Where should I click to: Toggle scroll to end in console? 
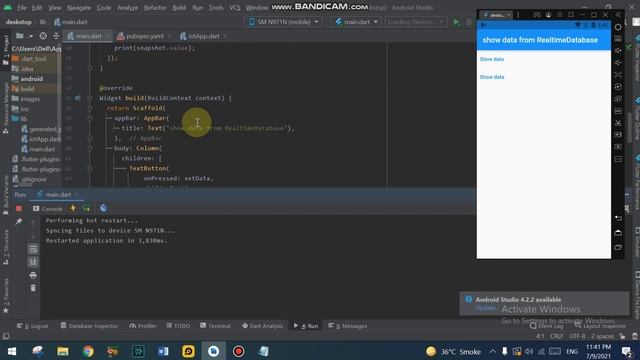tap(33, 262)
